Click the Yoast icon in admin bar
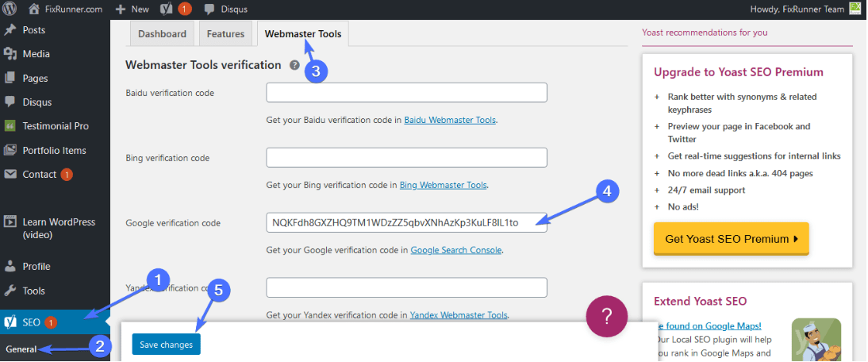868x362 pixels. pyautogui.click(x=167, y=9)
